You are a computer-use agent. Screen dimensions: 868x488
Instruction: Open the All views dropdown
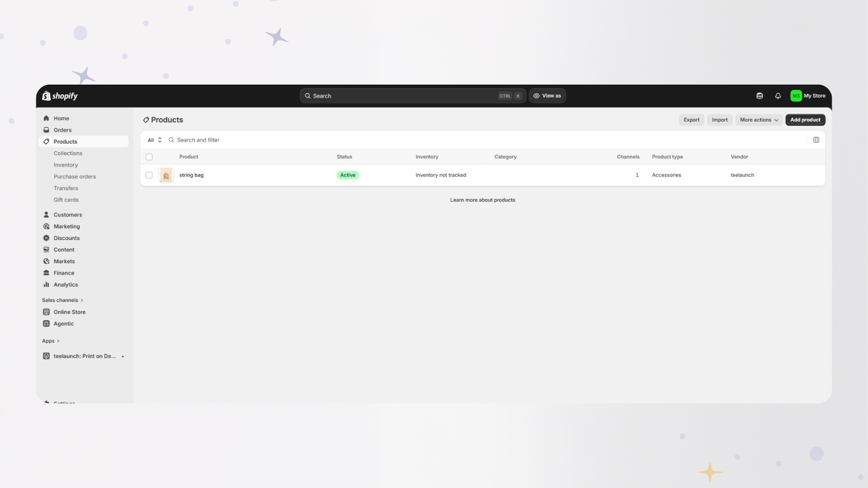(x=155, y=140)
